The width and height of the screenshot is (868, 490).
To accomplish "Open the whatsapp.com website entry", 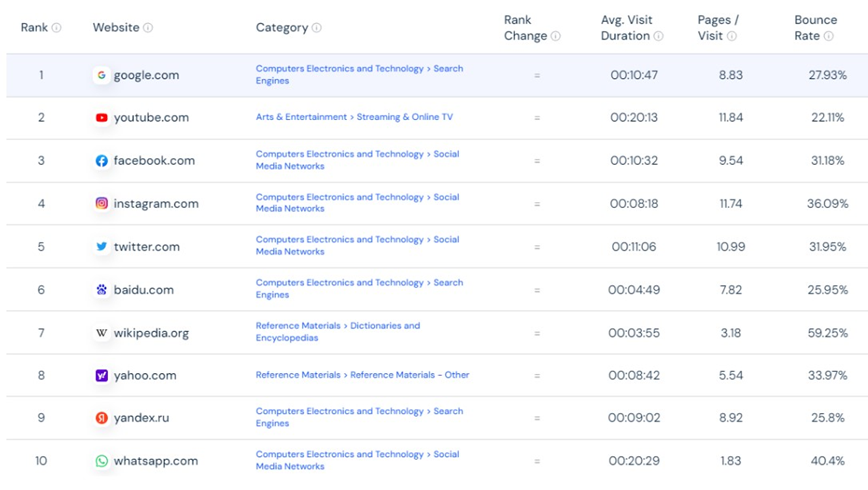I will point(156,461).
